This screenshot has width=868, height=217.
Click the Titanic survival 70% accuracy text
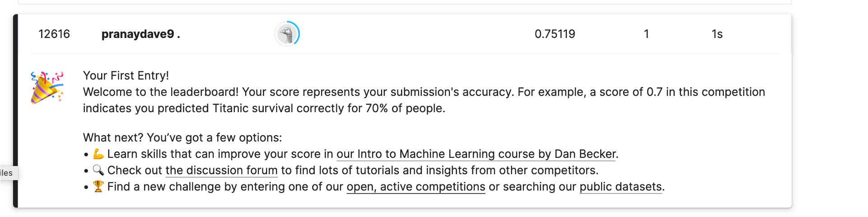(x=264, y=108)
